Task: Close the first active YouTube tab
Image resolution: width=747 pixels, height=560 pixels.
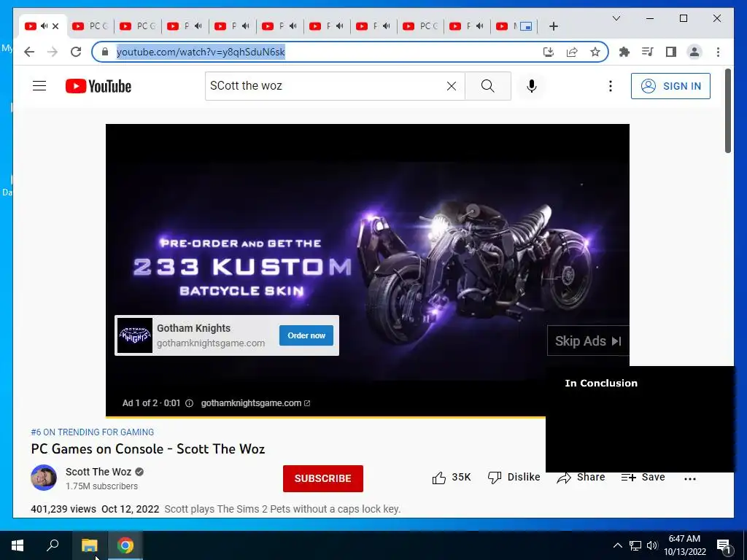Action: [x=55, y=26]
